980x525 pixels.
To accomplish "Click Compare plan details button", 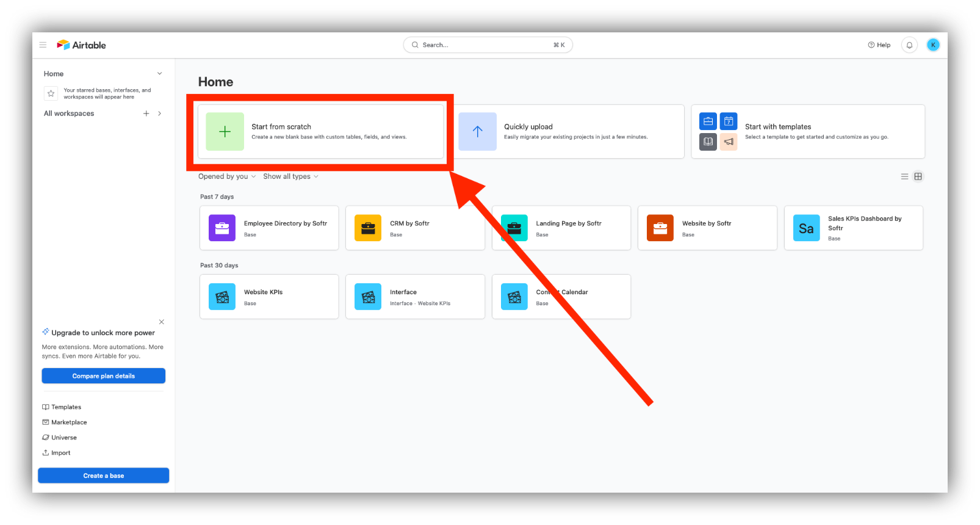I will pyautogui.click(x=104, y=376).
